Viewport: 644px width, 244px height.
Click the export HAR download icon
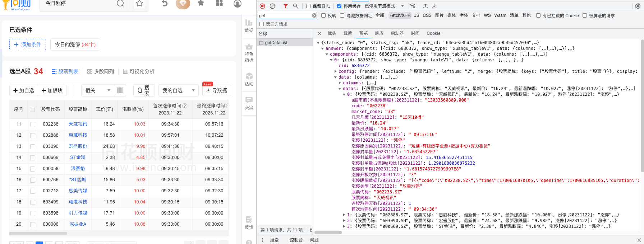pyautogui.click(x=434, y=6)
